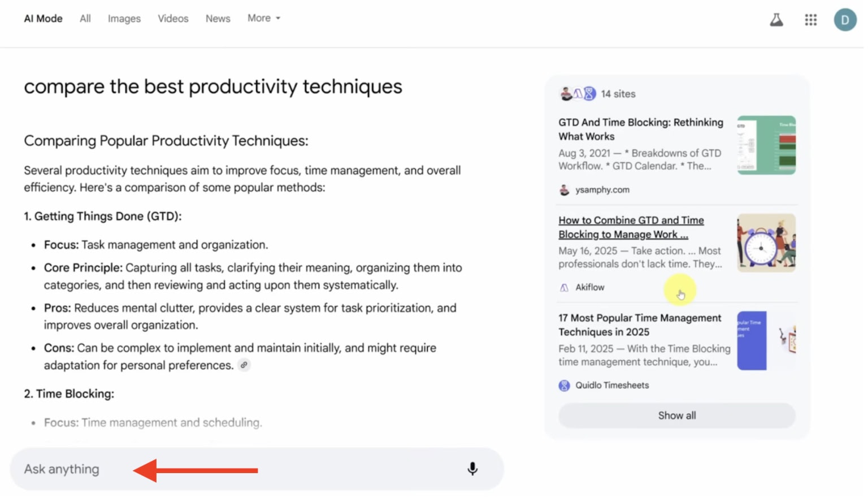Open the How to Combine GTD and Time Blocking link
Screen dimensions: 868x498
631,227
